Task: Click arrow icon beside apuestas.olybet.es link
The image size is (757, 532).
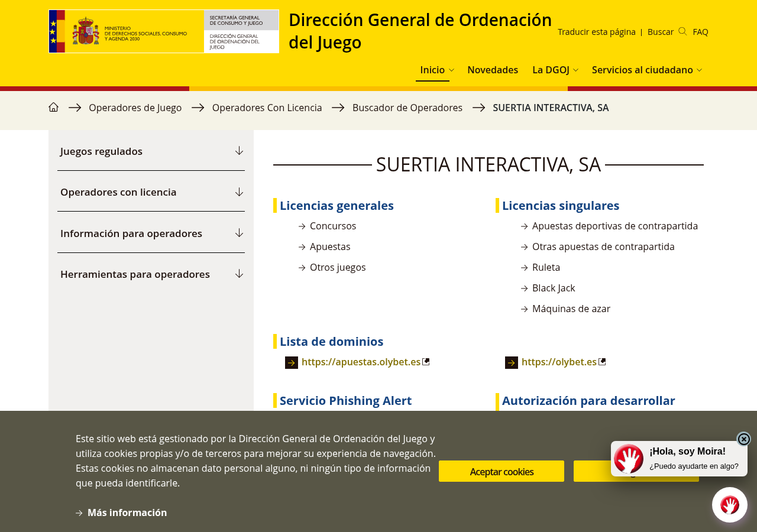Action: point(292,362)
